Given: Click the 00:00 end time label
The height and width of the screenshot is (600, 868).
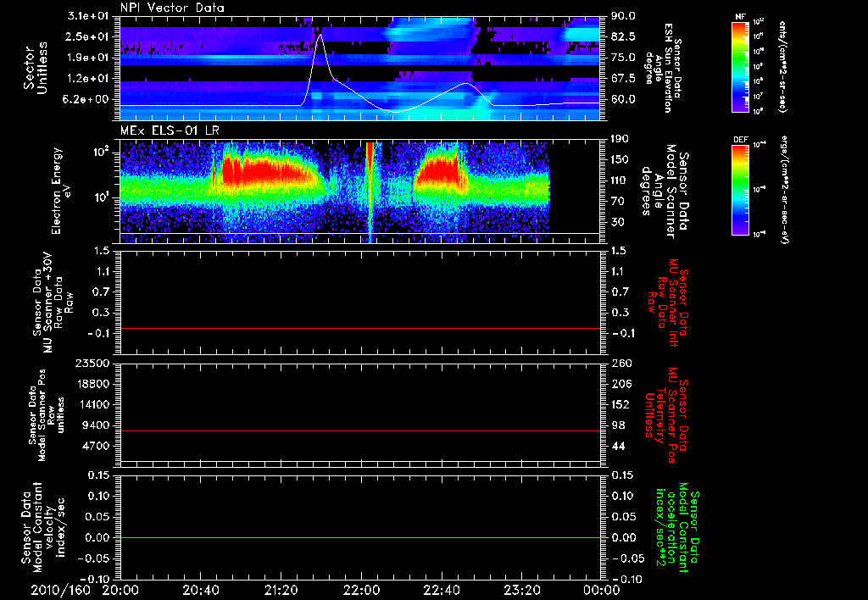Looking at the screenshot, I should pos(602,589).
